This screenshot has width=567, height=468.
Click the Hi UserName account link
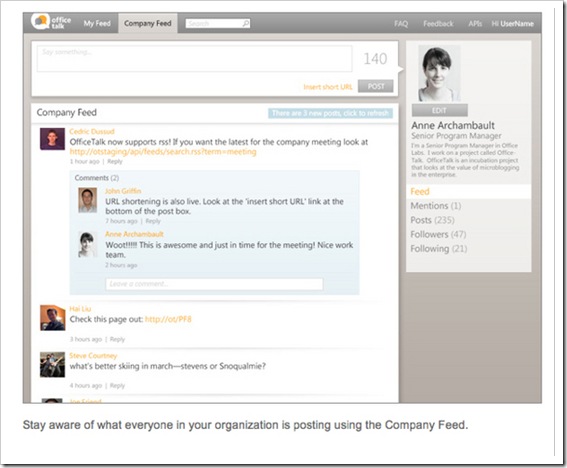(x=512, y=24)
